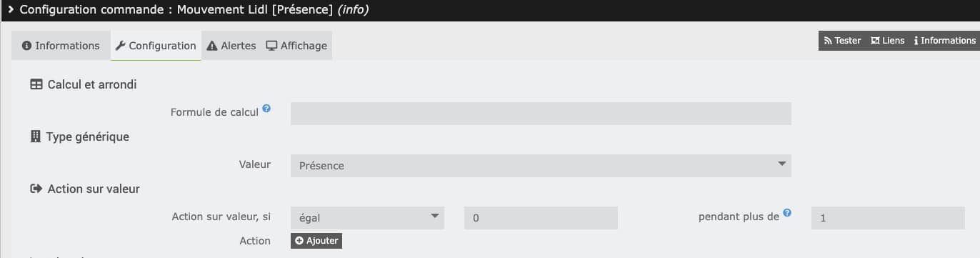Click the help icon beside pendant plus de
This screenshot has height=258, width=980.
pyautogui.click(x=787, y=213)
